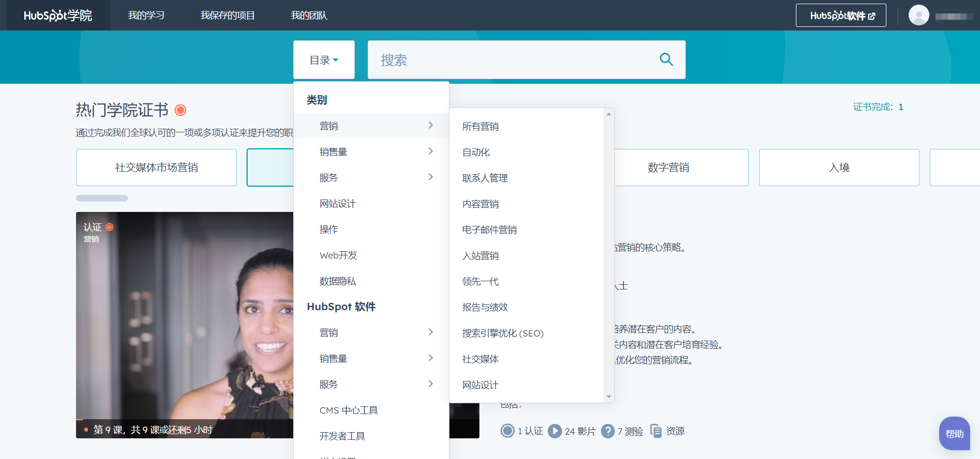The width and height of the screenshot is (980, 459).
Task: Select 内容营销 from the submenu
Action: (x=480, y=204)
